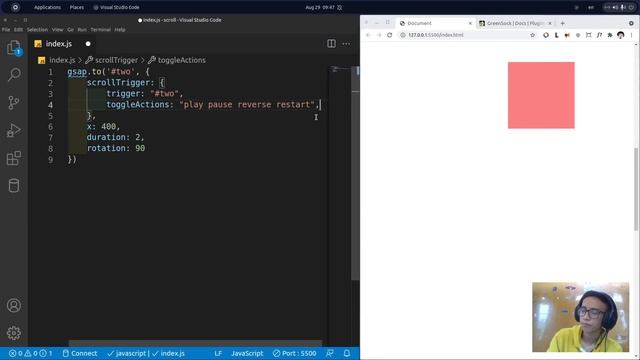
Task: Click the editor horizontal scrollbar
Action: (x=195, y=343)
